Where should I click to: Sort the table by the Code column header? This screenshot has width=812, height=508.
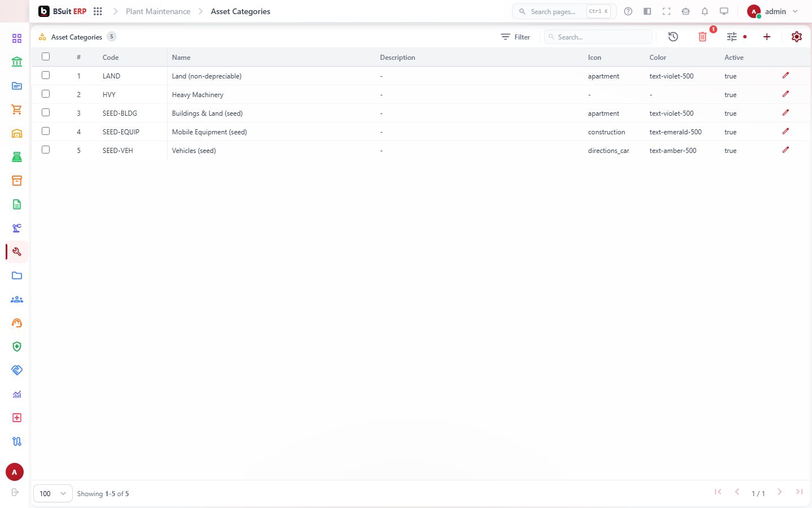pos(111,58)
